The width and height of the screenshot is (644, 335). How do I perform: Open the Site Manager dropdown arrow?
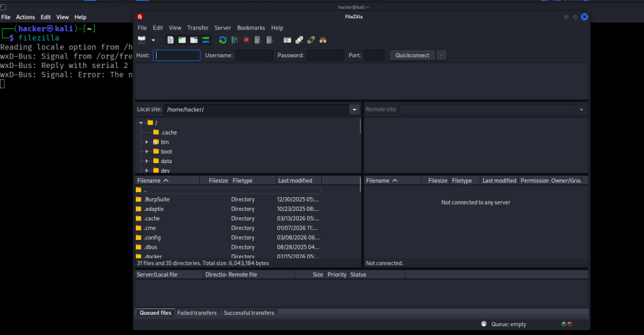pos(153,40)
